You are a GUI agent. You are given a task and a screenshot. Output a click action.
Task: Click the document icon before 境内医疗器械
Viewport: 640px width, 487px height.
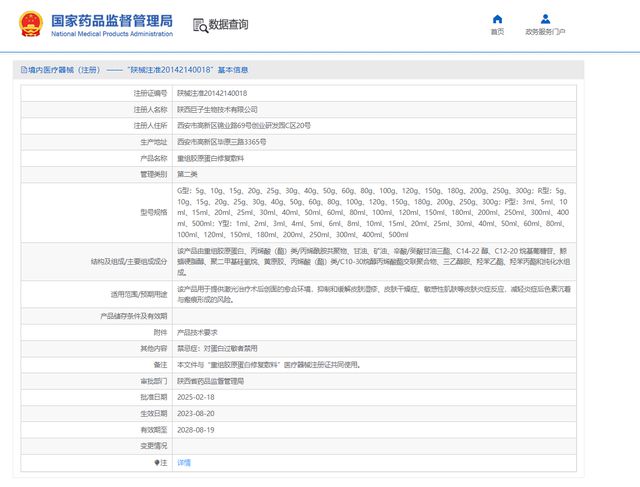pyautogui.click(x=24, y=70)
